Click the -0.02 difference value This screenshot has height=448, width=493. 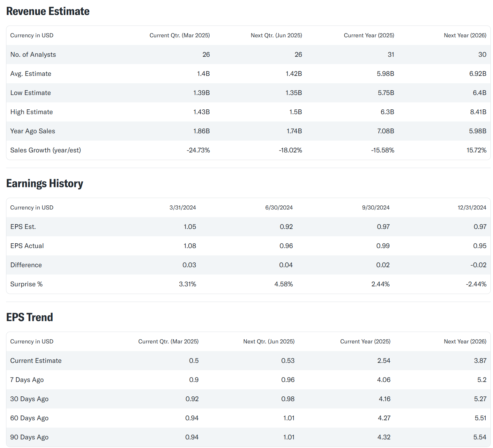click(x=478, y=265)
